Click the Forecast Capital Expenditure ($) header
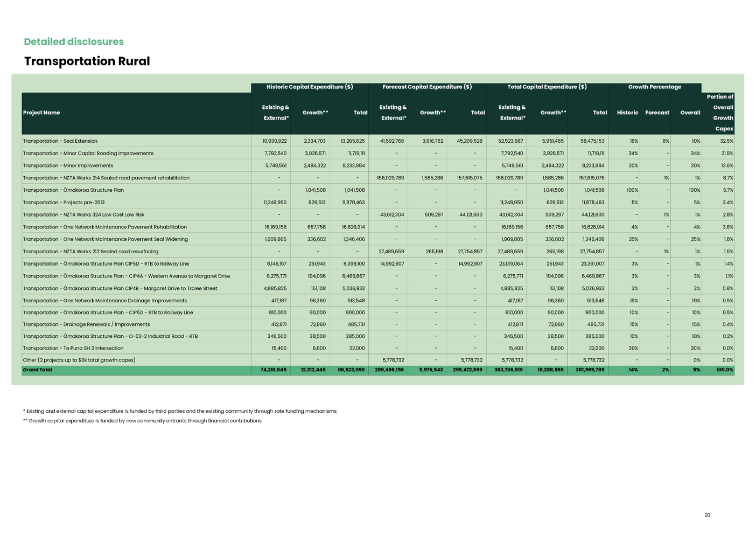This screenshot has width=756, height=535. tap(426, 87)
